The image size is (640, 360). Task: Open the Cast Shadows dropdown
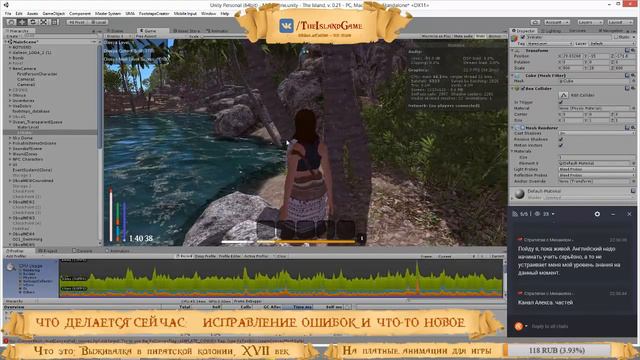tap(596, 133)
